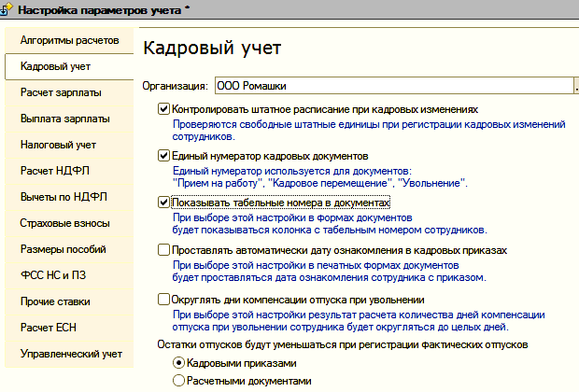The image size is (579, 392).
Task: Open the Алгоритмы расчетов section
Action: pos(69,40)
